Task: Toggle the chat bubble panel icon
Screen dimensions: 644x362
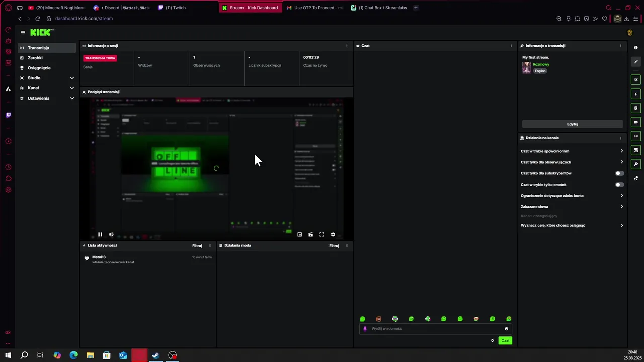Action: [x=636, y=122]
